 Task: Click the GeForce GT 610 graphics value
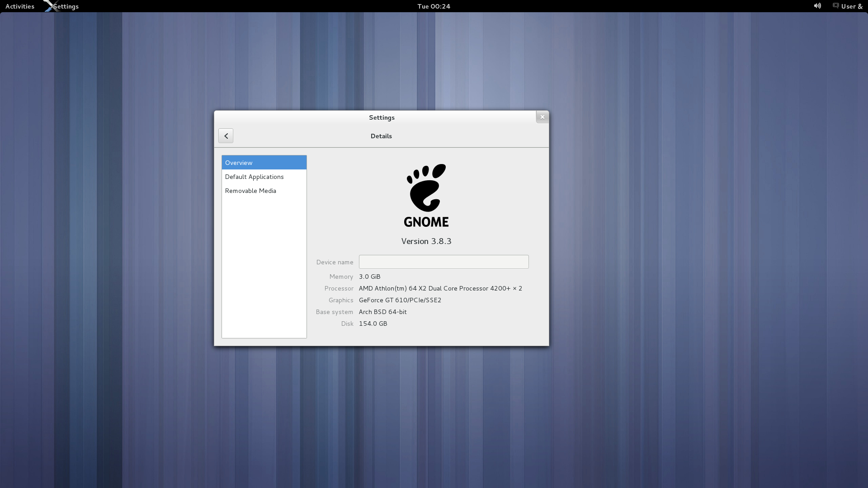point(400,300)
